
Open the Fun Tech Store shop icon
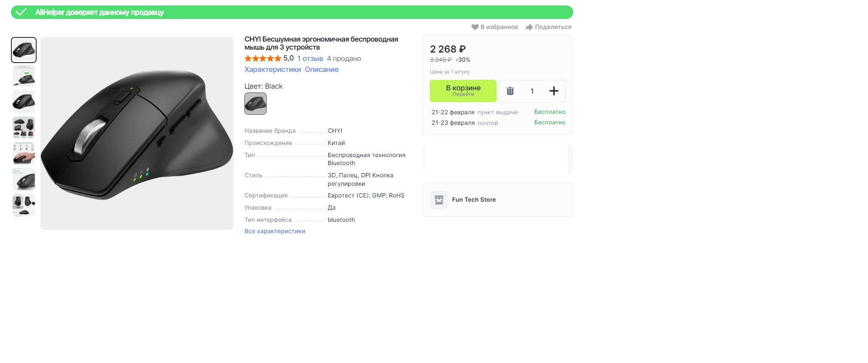pos(439,200)
